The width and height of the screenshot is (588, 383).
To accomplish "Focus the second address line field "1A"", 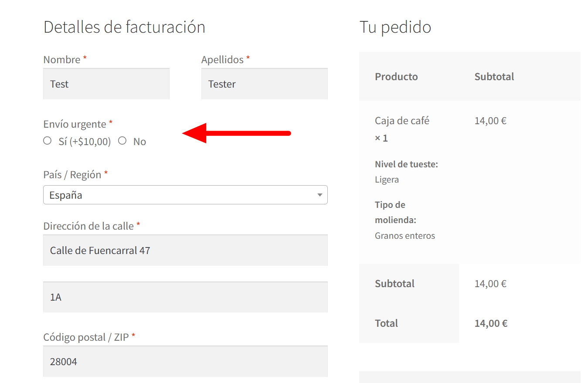I will (185, 297).
